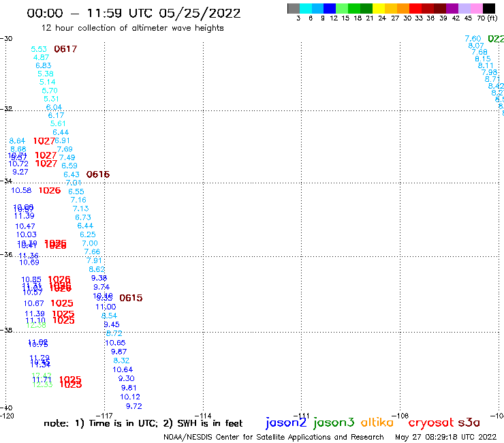Viewport: 504px width, 443px height.
Task: Click the cyan 6 ft legend swatch
Action: 306,8
